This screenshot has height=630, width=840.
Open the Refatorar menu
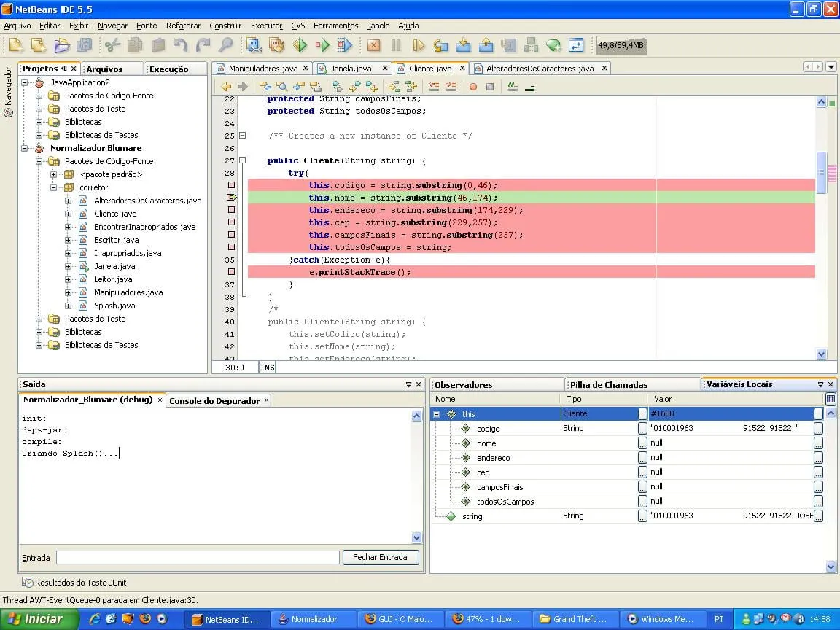pos(183,26)
